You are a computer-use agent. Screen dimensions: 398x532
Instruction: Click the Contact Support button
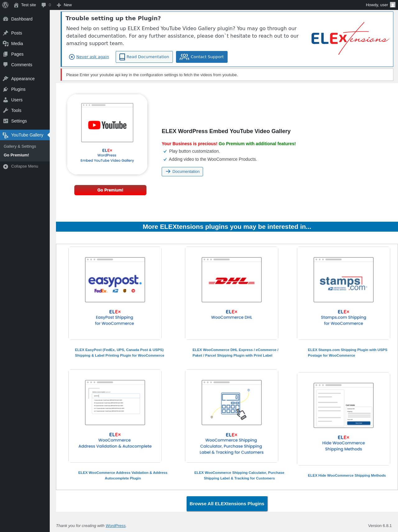202,57
